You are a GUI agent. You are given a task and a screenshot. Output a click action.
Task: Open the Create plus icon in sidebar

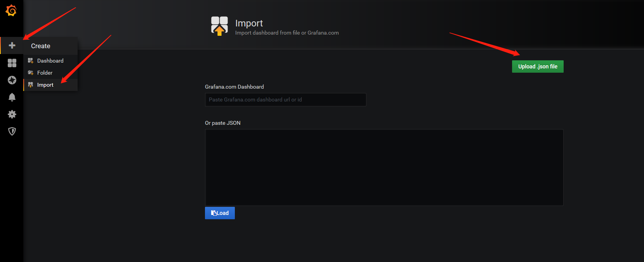coord(12,45)
